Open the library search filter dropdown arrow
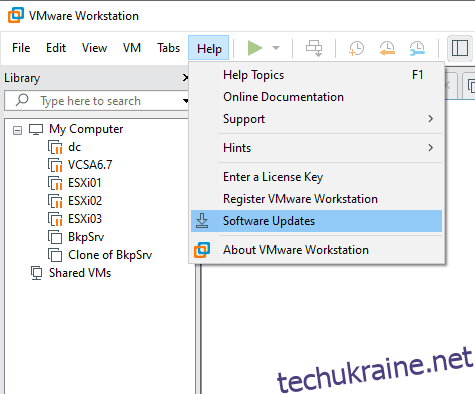The image size is (475, 394). point(185,101)
